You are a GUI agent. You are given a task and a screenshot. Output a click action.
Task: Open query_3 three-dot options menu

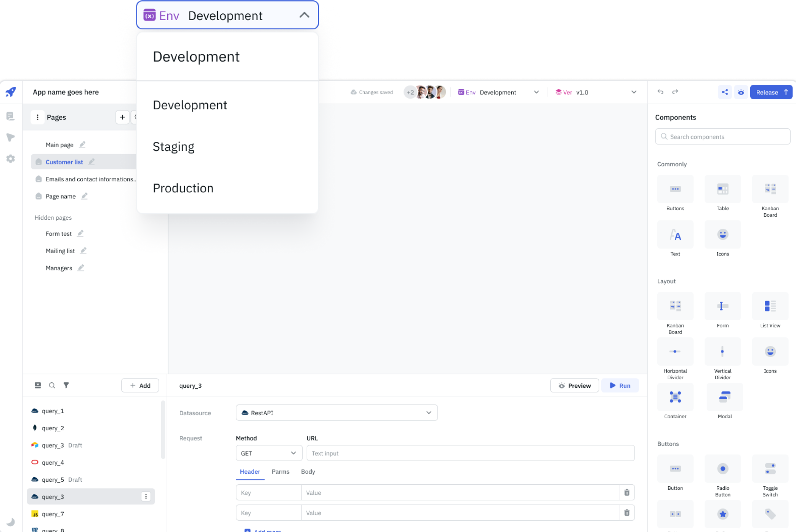[146, 496]
